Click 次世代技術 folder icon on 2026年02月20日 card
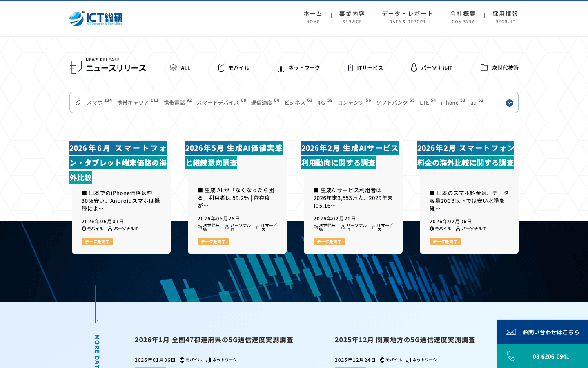Screen dimensions: 588x368 point(316,227)
